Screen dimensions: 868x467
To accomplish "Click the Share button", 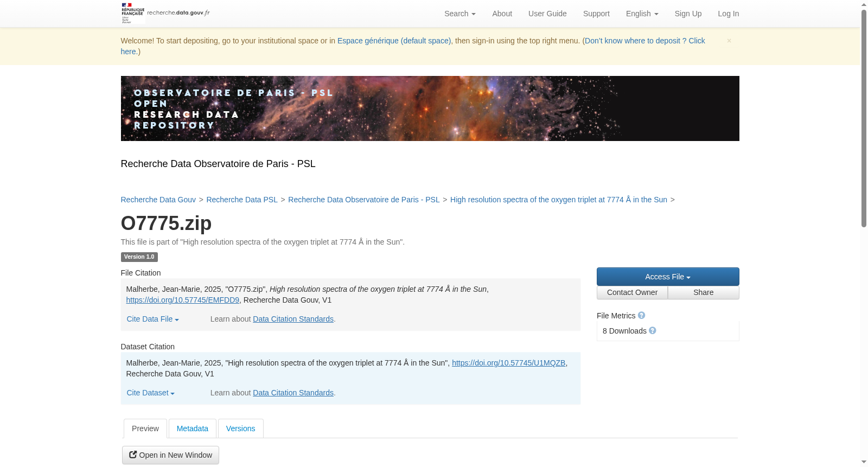I will coord(704,292).
